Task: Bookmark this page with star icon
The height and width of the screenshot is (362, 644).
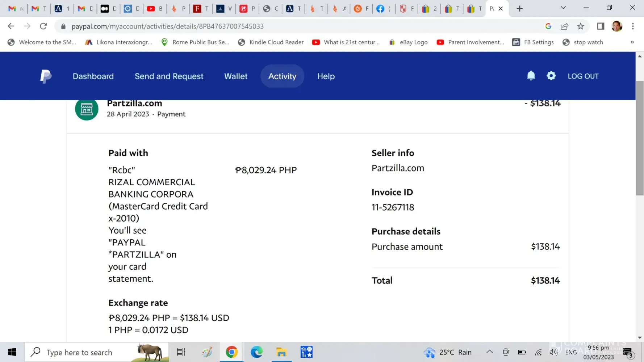Action: [x=581, y=26]
